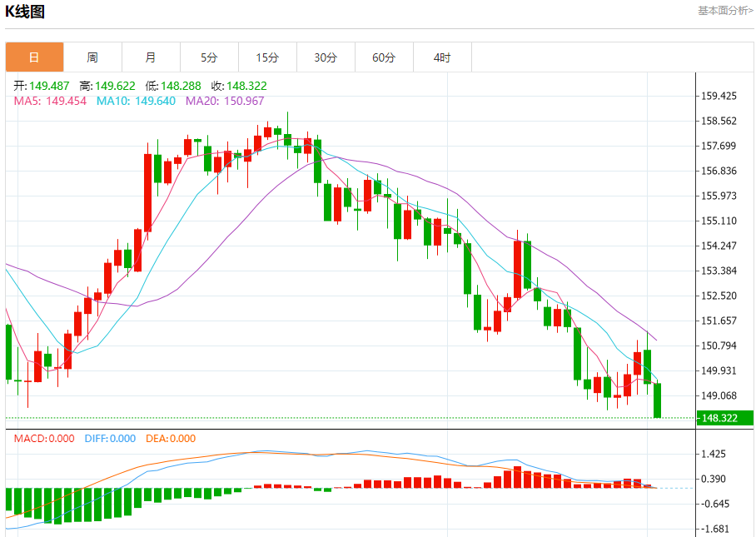Image resolution: width=756 pixels, height=537 pixels.
Task: Switch to the 周 weekly tab
Action: tap(92, 57)
